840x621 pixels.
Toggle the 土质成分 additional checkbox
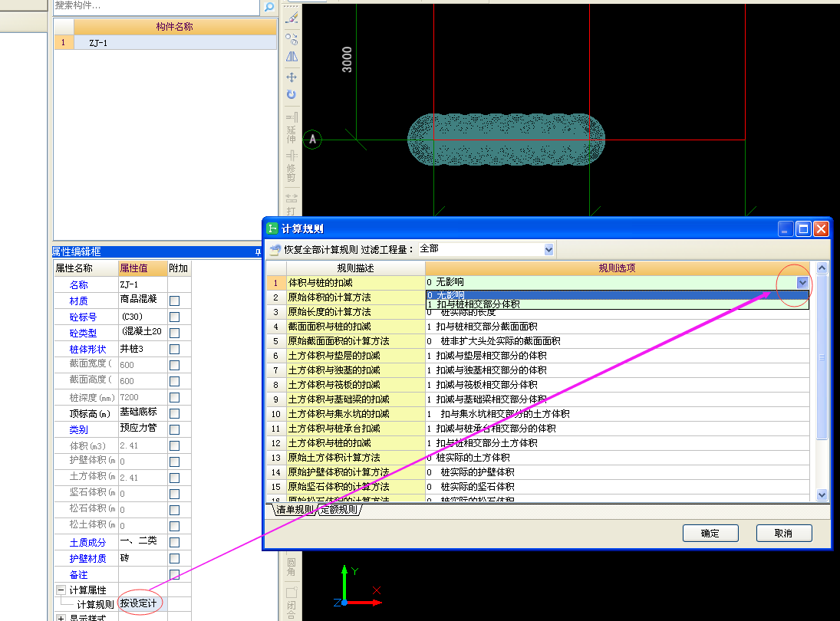click(174, 542)
